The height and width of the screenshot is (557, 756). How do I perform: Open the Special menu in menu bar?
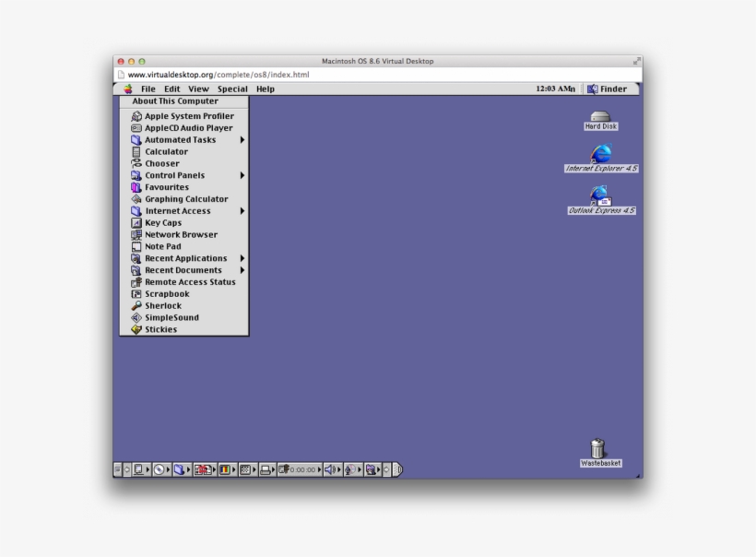[x=232, y=89]
